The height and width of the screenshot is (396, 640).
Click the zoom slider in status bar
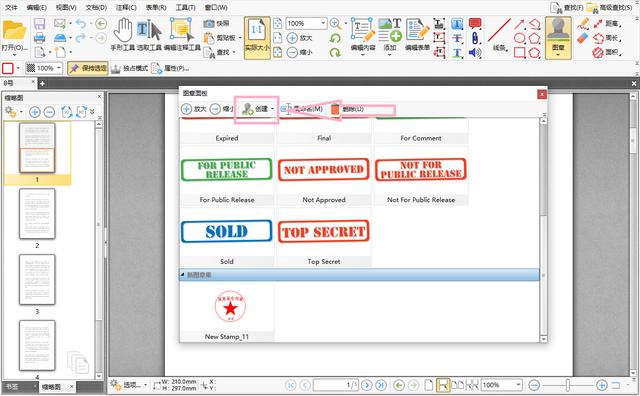(568, 385)
